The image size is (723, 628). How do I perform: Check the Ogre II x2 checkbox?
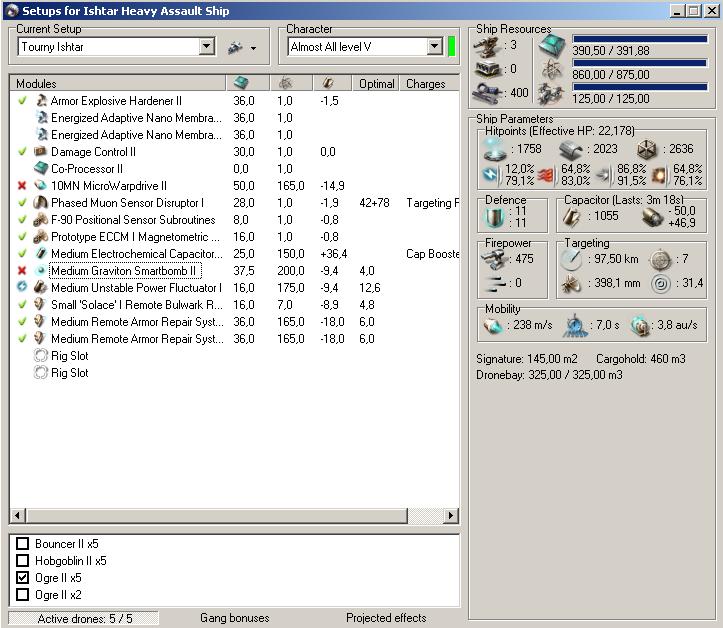point(22,594)
